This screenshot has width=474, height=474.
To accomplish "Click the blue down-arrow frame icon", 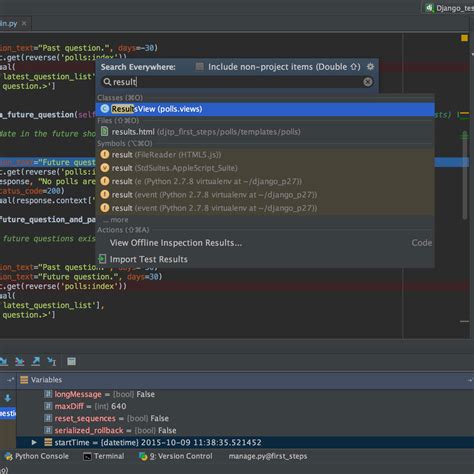I will [x=7, y=398].
